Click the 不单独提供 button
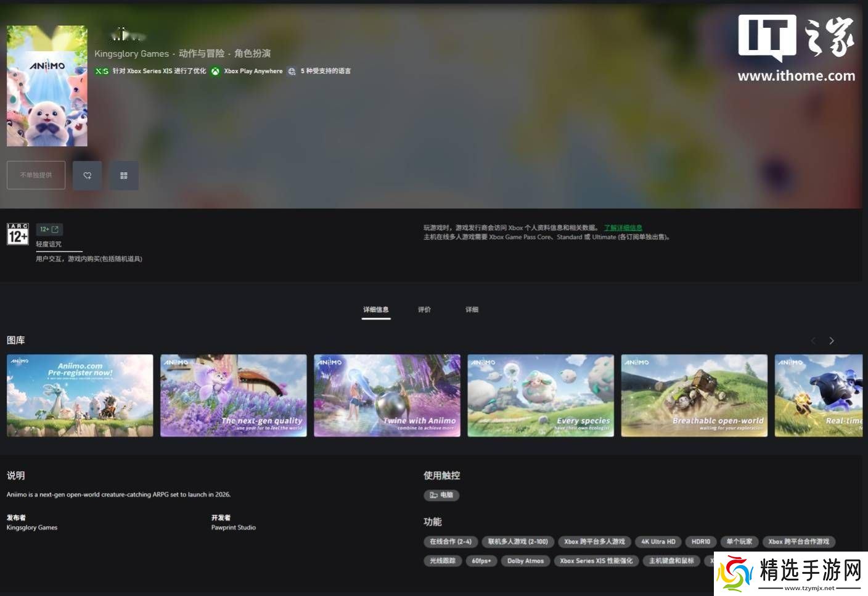 click(36, 176)
